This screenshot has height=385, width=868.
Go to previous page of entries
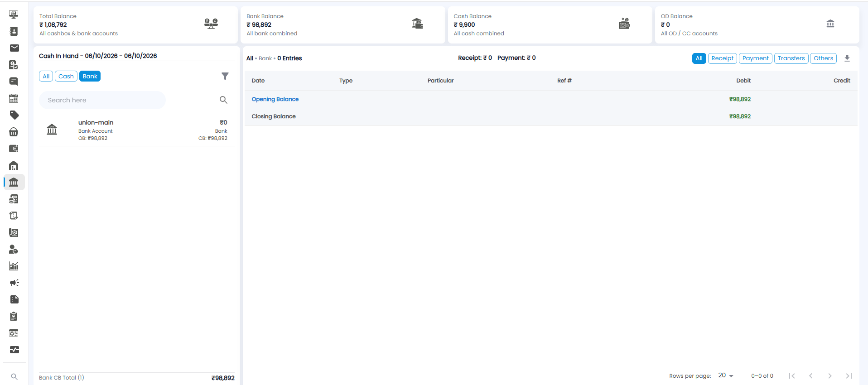(x=811, y=376)
